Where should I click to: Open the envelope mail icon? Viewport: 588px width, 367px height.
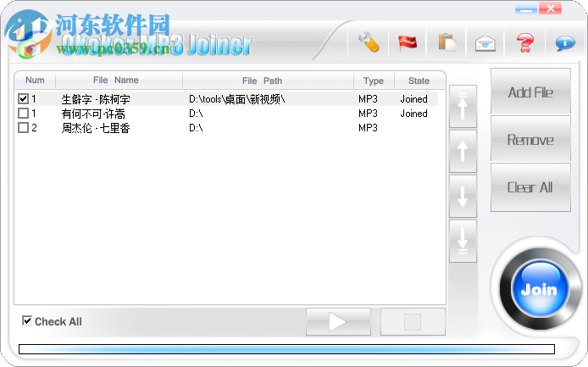485,42
